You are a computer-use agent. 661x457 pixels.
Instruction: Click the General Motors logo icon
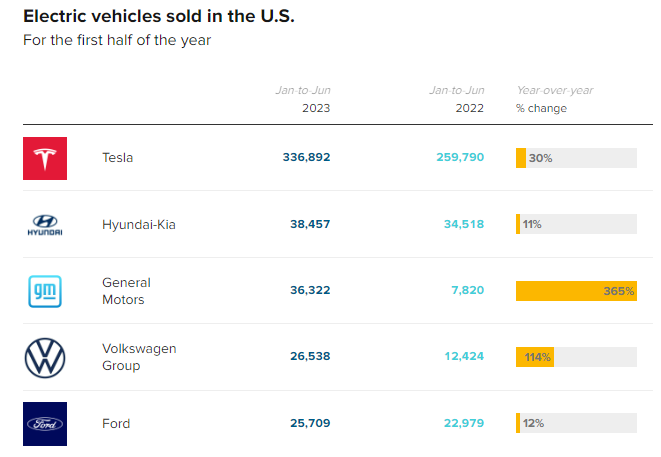click(45, 291)
